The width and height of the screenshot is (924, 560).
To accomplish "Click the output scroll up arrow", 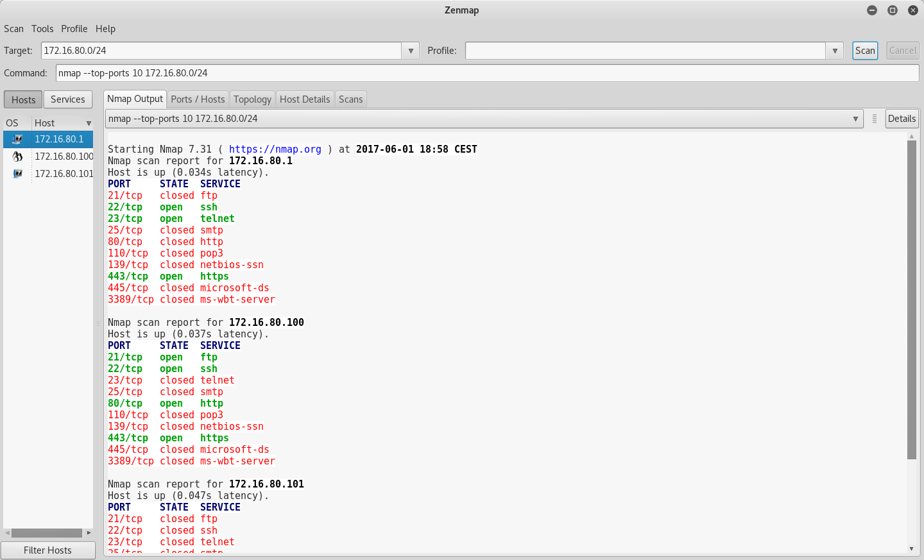I will (912, 136).
